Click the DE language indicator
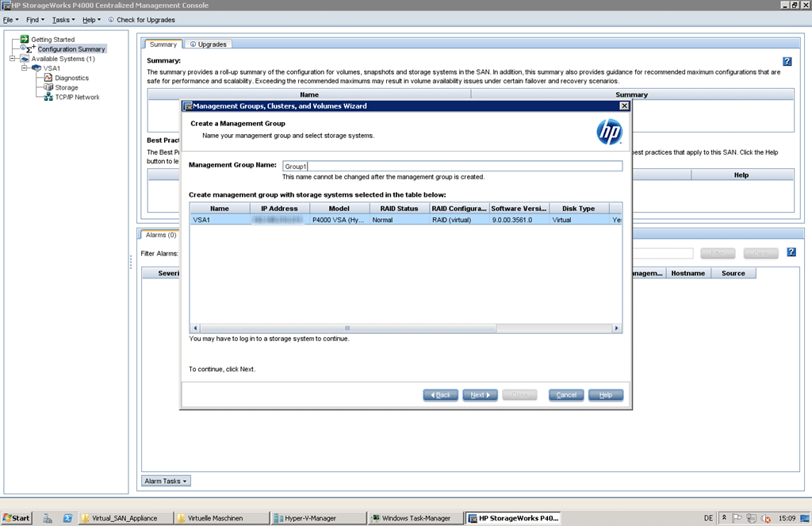This screenshot has width=812, height=526. [708, 518]
